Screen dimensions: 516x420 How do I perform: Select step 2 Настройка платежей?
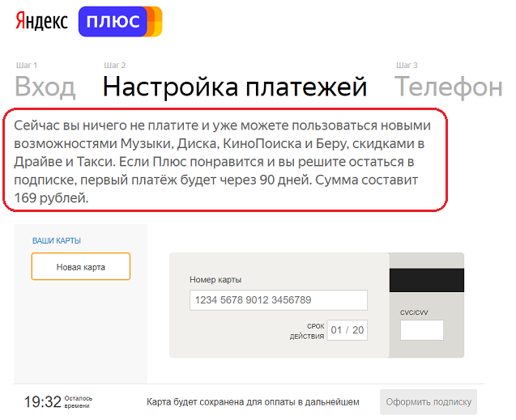click(x=235, y=87)
